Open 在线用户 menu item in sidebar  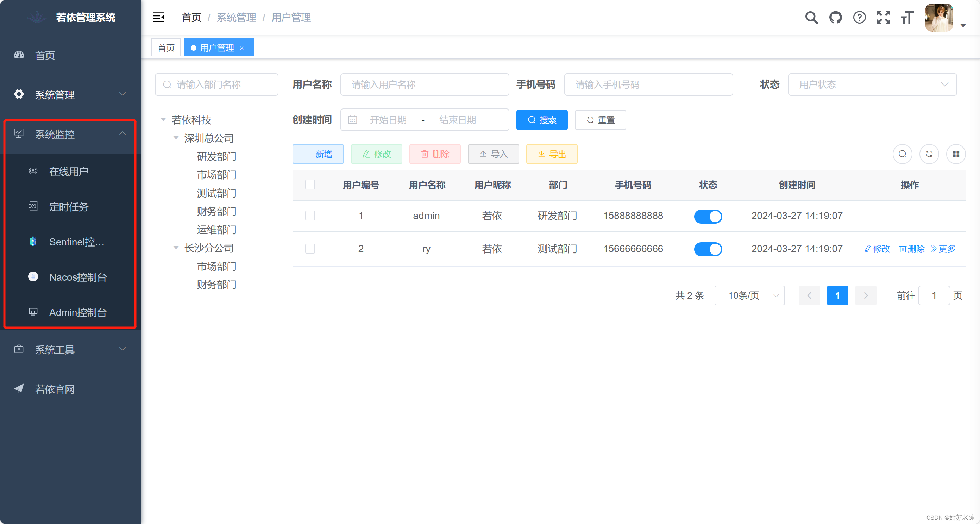(69, 171)
